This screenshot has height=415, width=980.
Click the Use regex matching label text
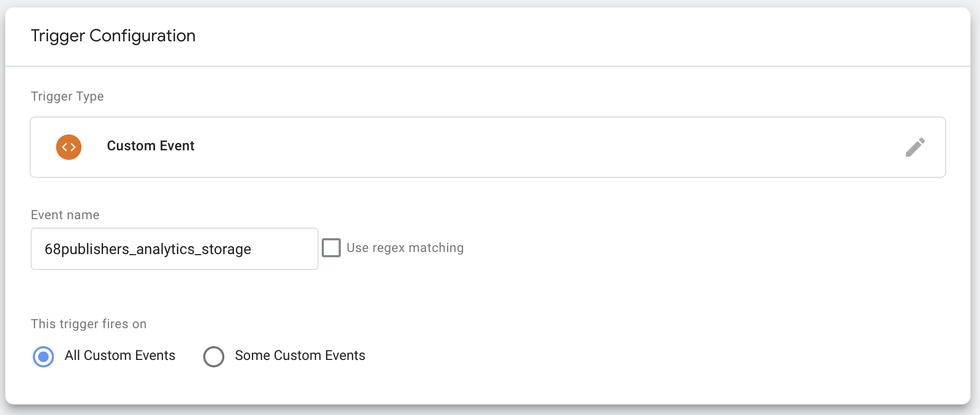405,248
